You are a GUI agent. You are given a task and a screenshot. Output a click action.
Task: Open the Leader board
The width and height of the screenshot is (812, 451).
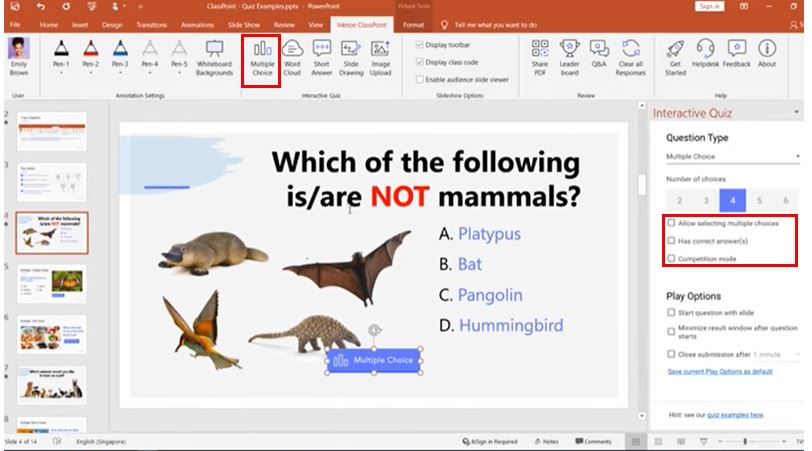tap(569, 58)
